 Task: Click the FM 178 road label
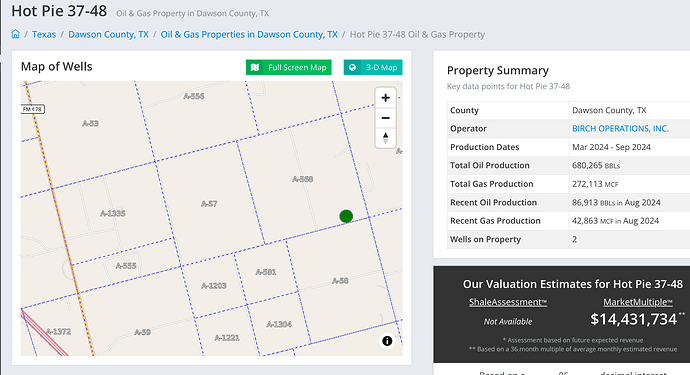pos(33,109)
